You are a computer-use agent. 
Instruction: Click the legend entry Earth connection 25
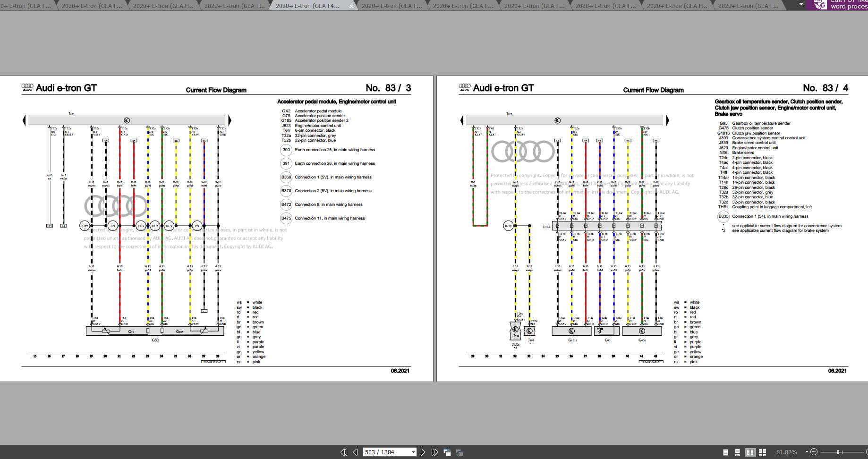click(335, 150)
